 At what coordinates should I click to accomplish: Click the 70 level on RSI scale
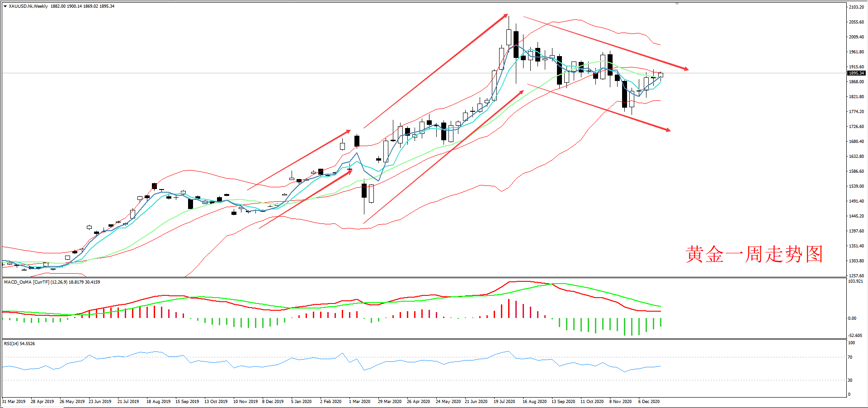[x=850, y=357]
